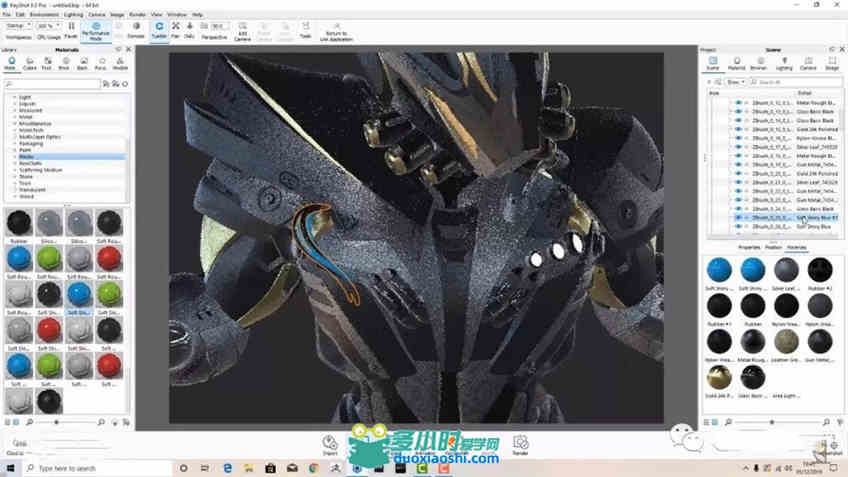Open the Lighting menu
Screen dimensions: 848x477
pos(74,15)
